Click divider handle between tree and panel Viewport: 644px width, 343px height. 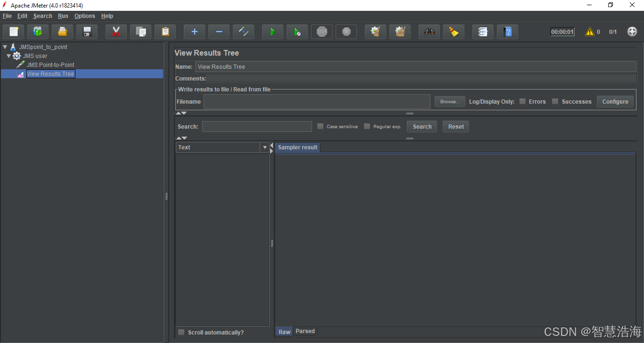tap(166, 196)
